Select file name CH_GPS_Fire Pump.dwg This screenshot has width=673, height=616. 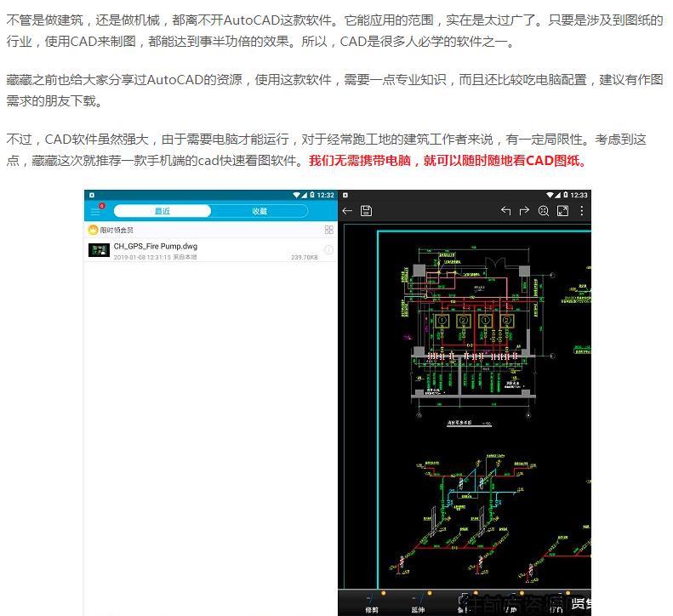pyautogui.click(x=156, y=246)
